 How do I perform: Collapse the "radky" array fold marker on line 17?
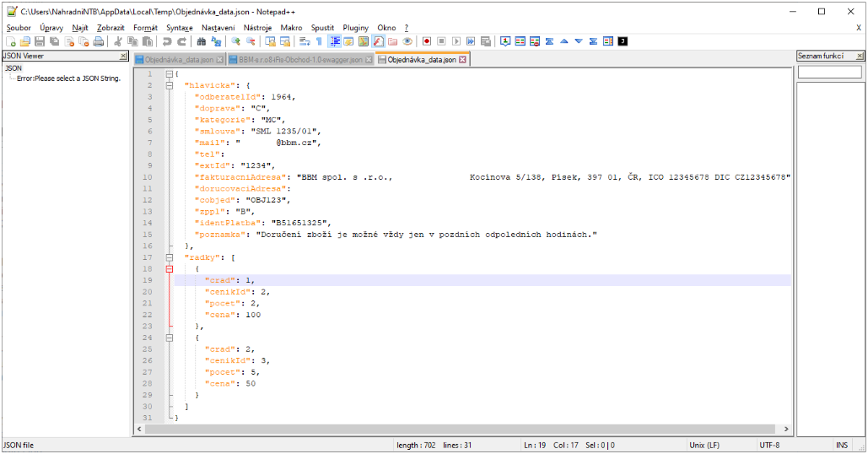point(170,257)
